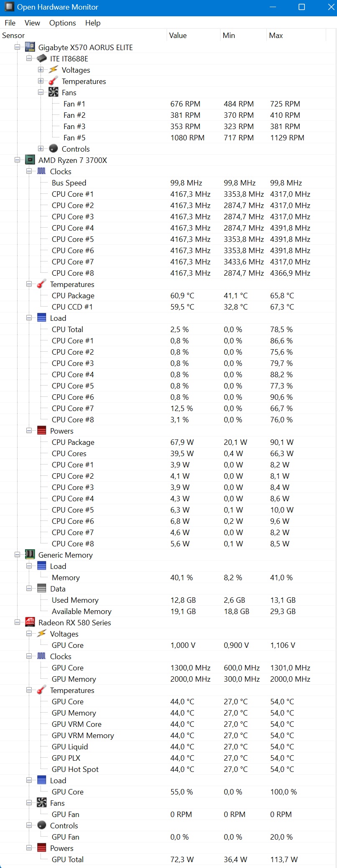
Task: Click the ITE IT8688E chip icon
Action: point(41,58)
